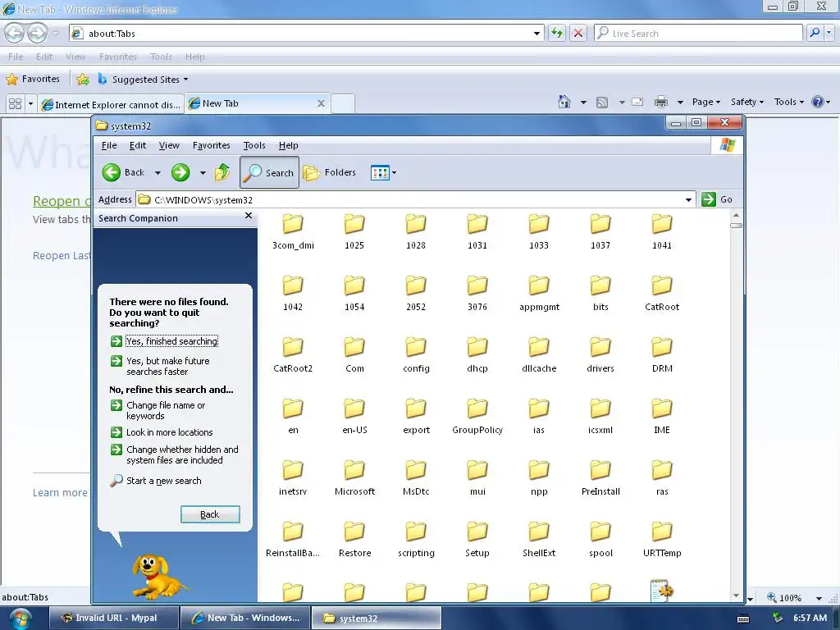Select the IME folder
The image size is (840, 630).
coord(662,416)
